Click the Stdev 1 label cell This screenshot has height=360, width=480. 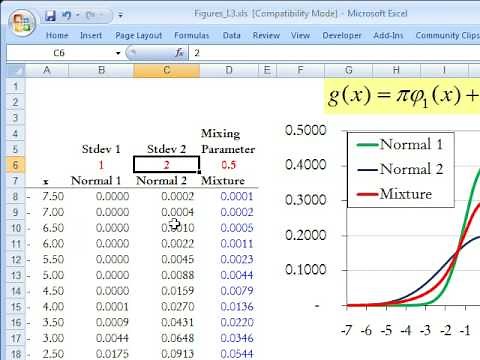click(x=101, y=149)
